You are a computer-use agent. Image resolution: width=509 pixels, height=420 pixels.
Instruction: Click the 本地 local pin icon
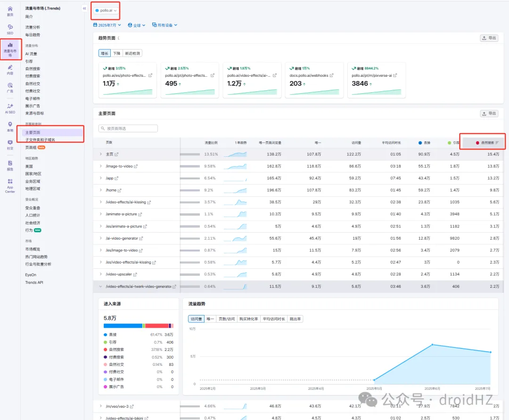pos(10,126)
